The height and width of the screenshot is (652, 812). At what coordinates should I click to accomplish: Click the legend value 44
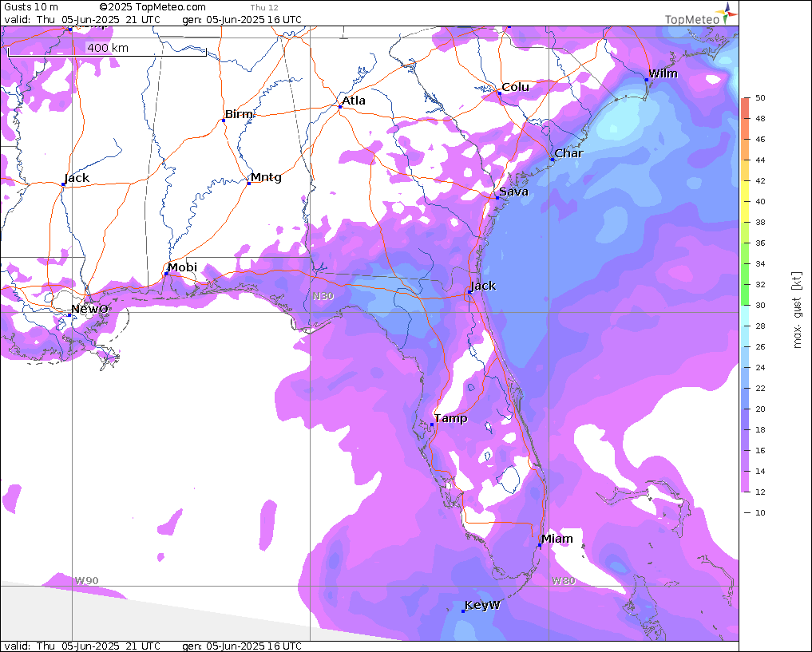click(x=760, y=160)
